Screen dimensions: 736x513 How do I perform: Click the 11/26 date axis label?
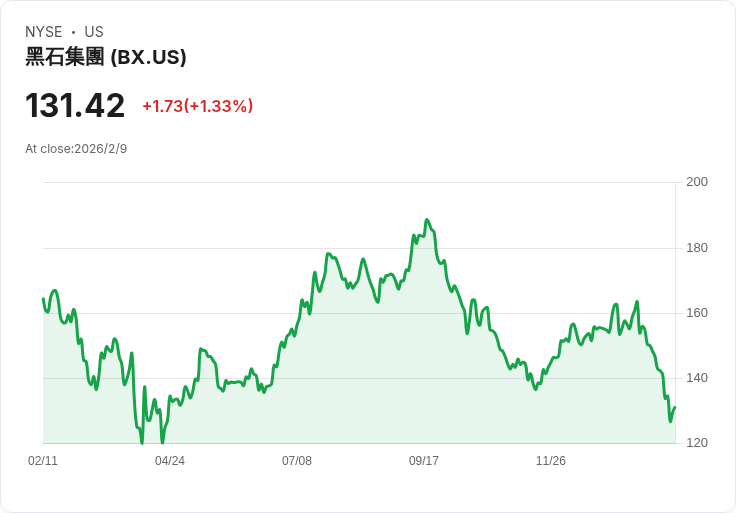tap(551, 461)
